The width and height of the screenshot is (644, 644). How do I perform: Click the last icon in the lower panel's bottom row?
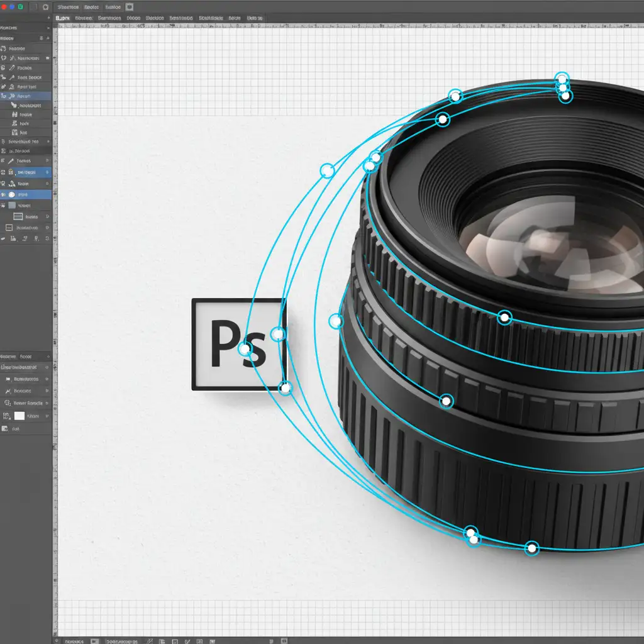(x=6, y=428)
